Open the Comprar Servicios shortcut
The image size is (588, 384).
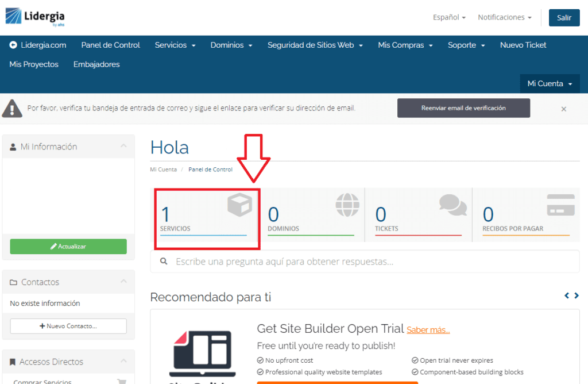42,381
